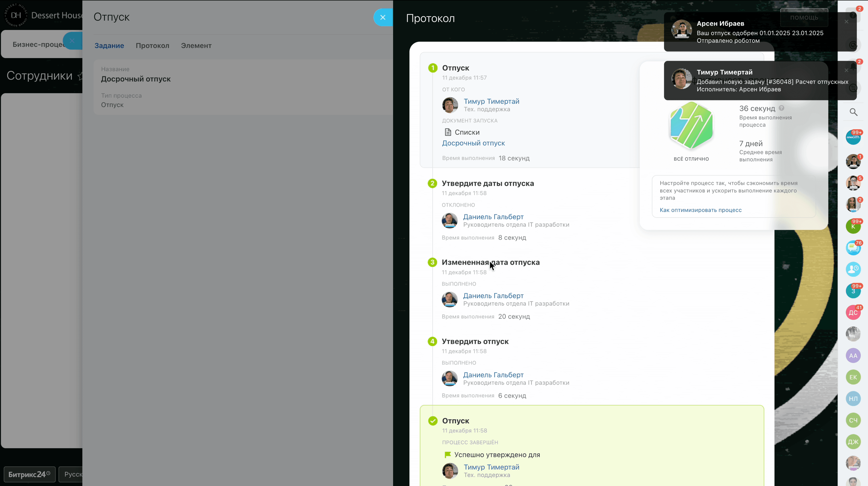Viewport: 868px width, 486px height.
Task: Close the Отпуск side panel with blue X
Action: pyautogui.click(x=383, y=17)
